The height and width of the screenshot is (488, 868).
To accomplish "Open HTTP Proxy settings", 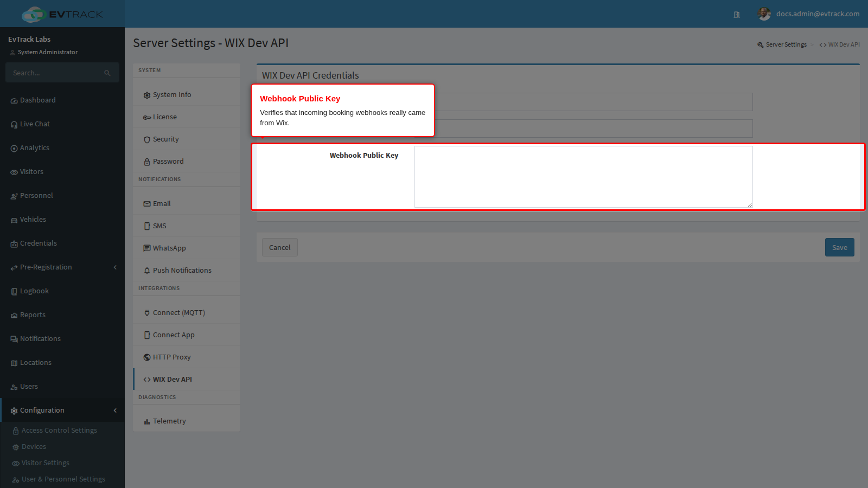I will [x=187, y=357].
